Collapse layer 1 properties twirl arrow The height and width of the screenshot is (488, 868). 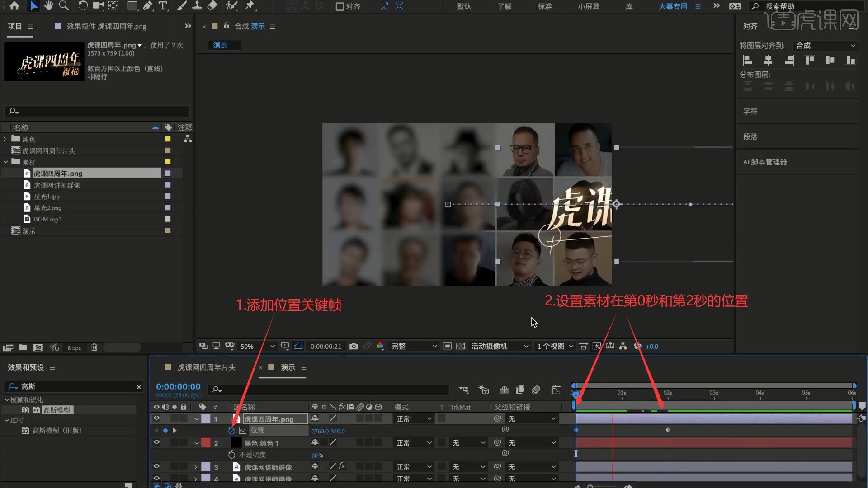[197, 419]
